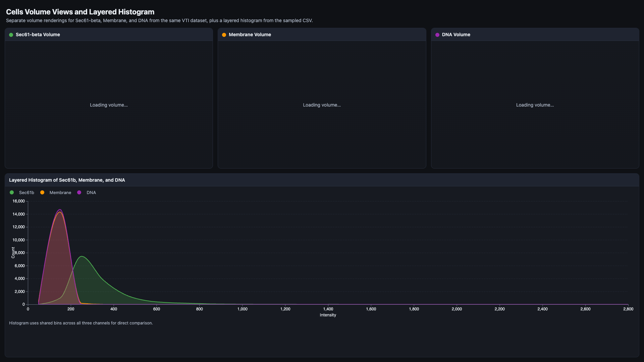
Task: Click the orange dot beside Membrane Volume
Action: (224, 35)
